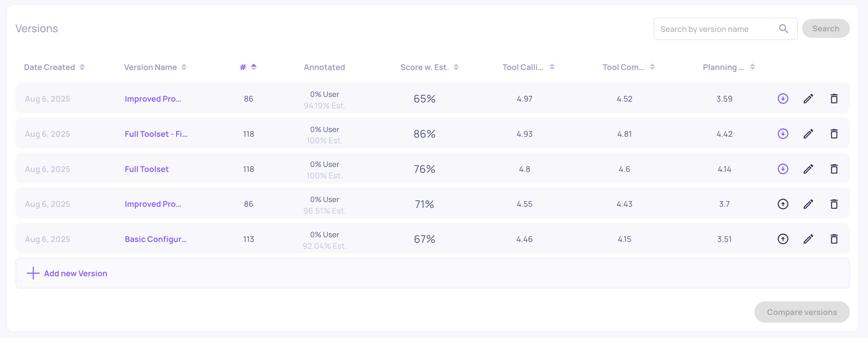Click download icon for 65% score row
Screen dimensions: 868x338
click(783, 99)
